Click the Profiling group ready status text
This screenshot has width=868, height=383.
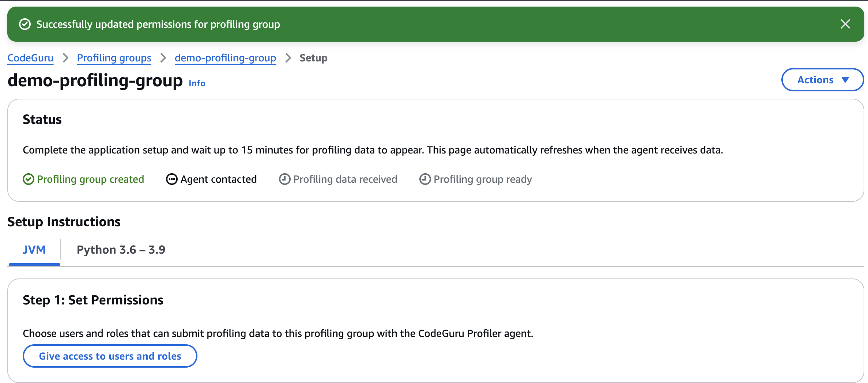click(483, 179)
